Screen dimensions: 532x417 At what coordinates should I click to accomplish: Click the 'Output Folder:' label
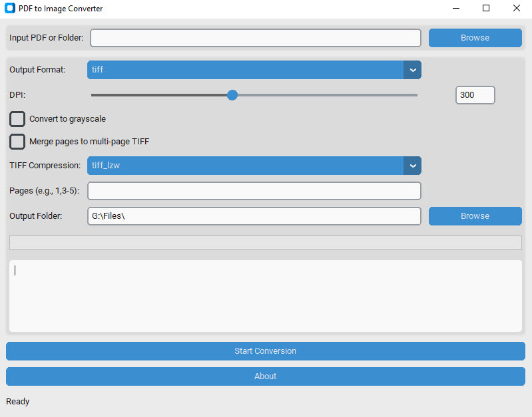pos(36,216)
